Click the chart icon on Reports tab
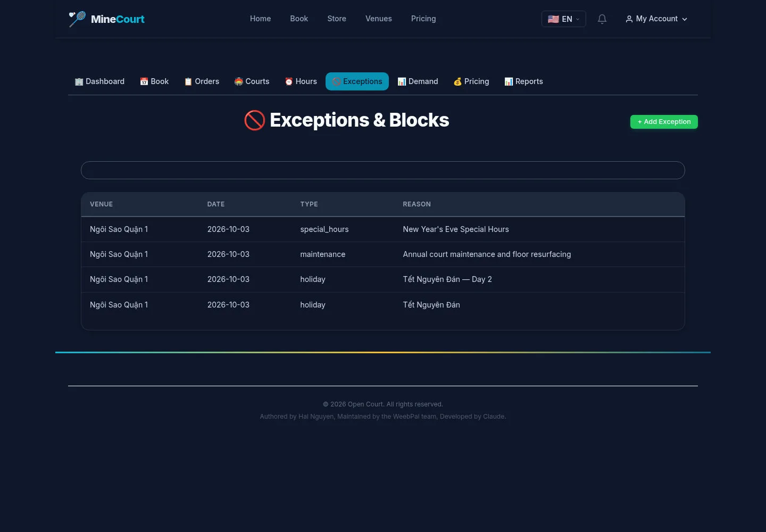This screenshot has width=766, height=532. pos(509,81)
